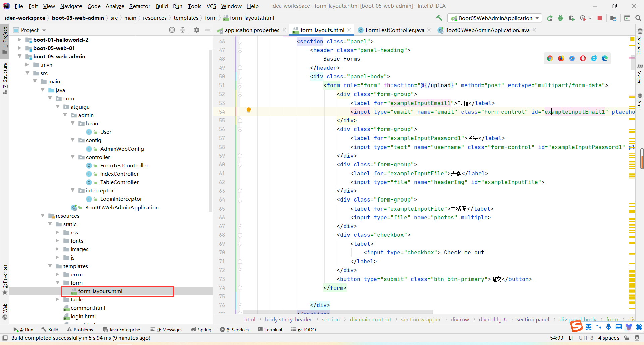This screenshot has width=644, height=345.
Task: Open Search Everywhere magnifier icon
Action: pyautogui.click(x=638, y=18)
